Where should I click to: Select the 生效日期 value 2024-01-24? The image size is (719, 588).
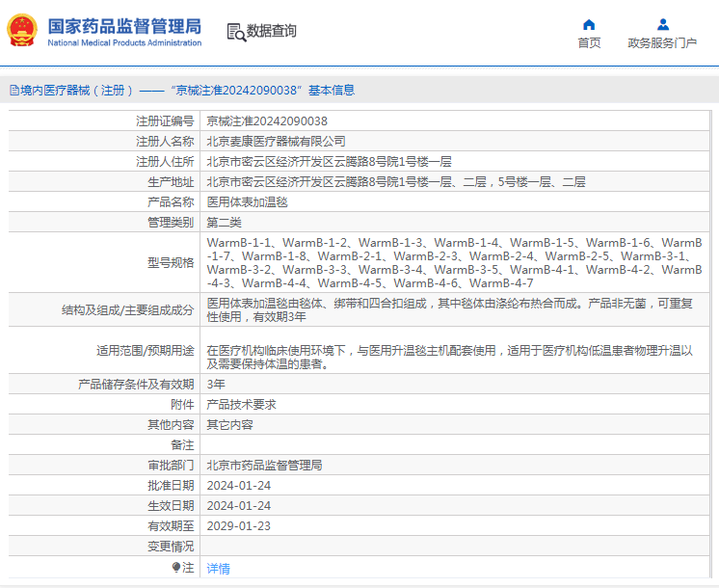(x=239, y=505)
